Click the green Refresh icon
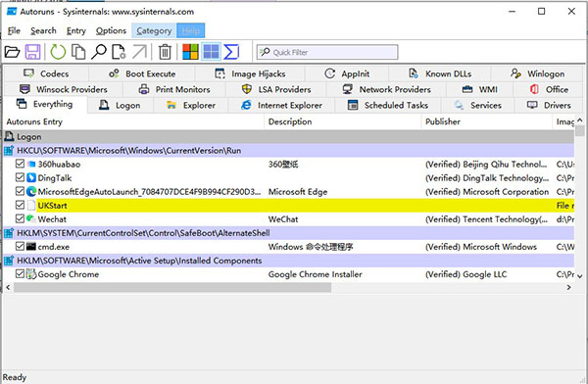 click(x=58, y=52)
